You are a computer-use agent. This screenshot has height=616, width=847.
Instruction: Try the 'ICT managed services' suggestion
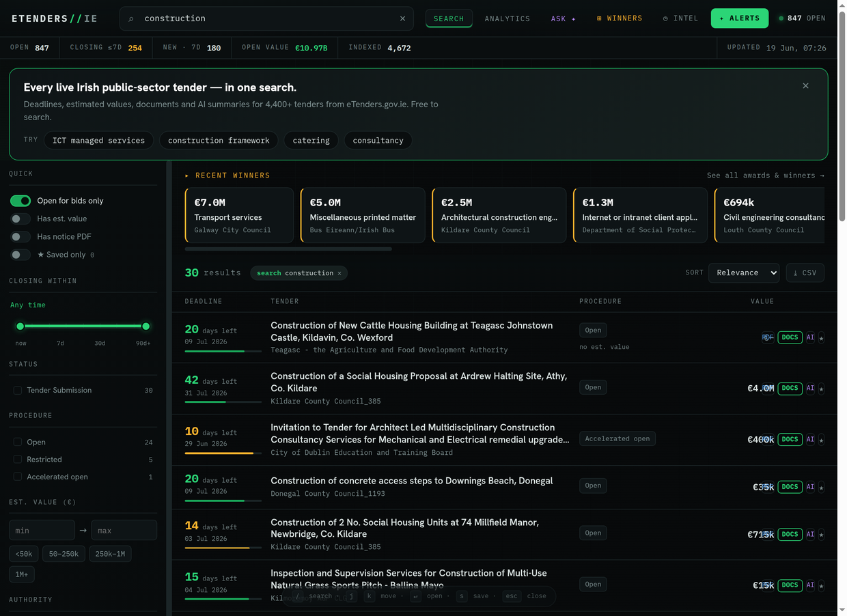click(x=98, y=141)
